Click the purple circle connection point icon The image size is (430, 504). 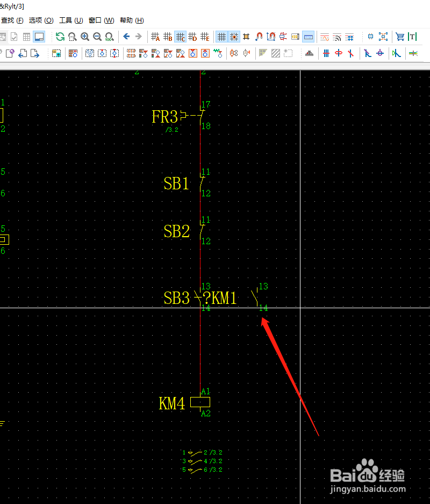(380, 53)
